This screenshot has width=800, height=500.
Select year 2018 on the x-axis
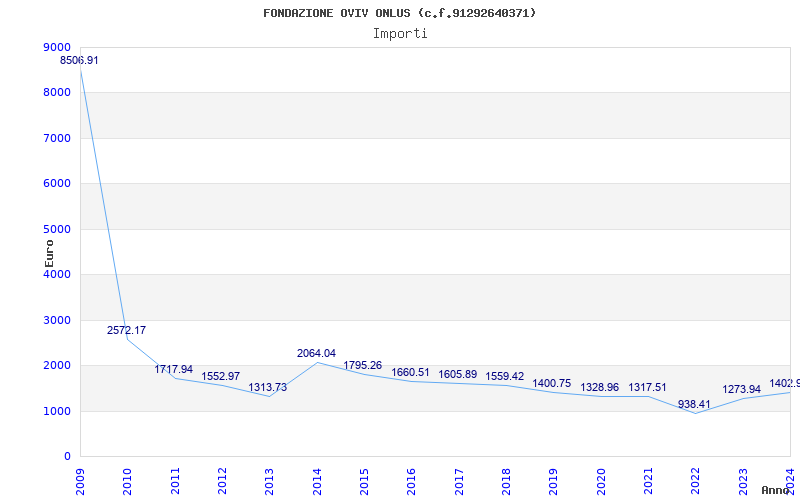tap(506, 476)
